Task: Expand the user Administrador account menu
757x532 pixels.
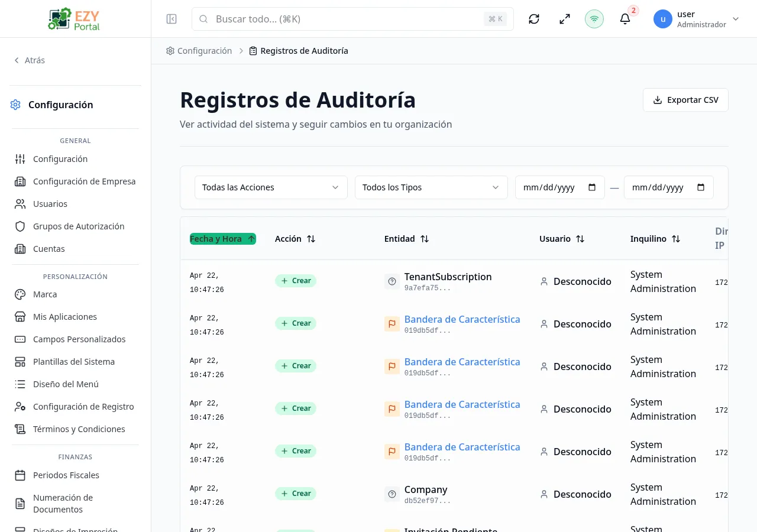Action: pos(697,19)
